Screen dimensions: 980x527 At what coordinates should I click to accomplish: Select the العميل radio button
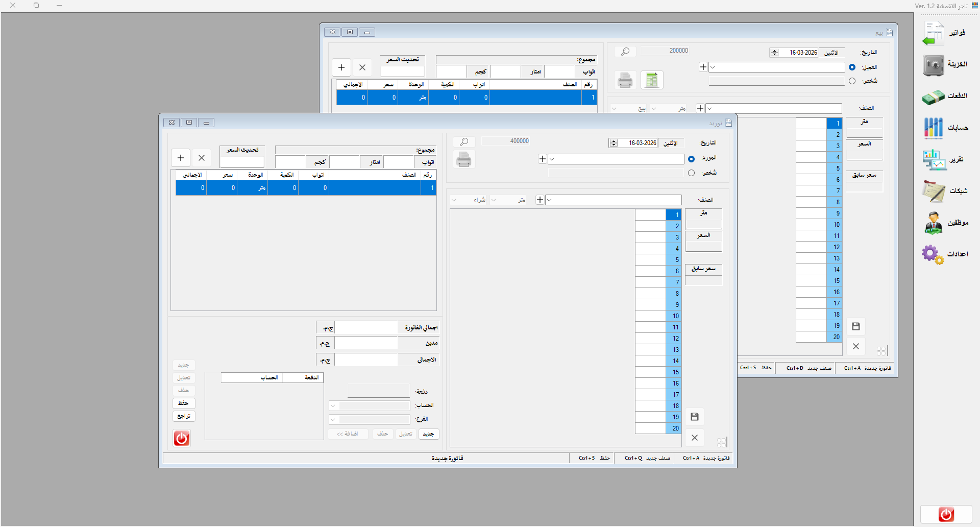852,67
